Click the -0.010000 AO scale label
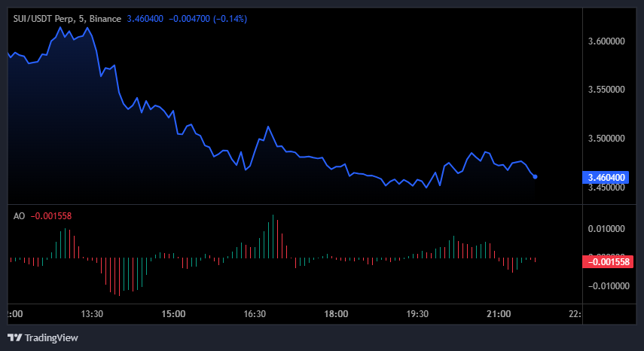Viewport: 644px width, 351px height. pyautogui.click(x=607, y=286)
